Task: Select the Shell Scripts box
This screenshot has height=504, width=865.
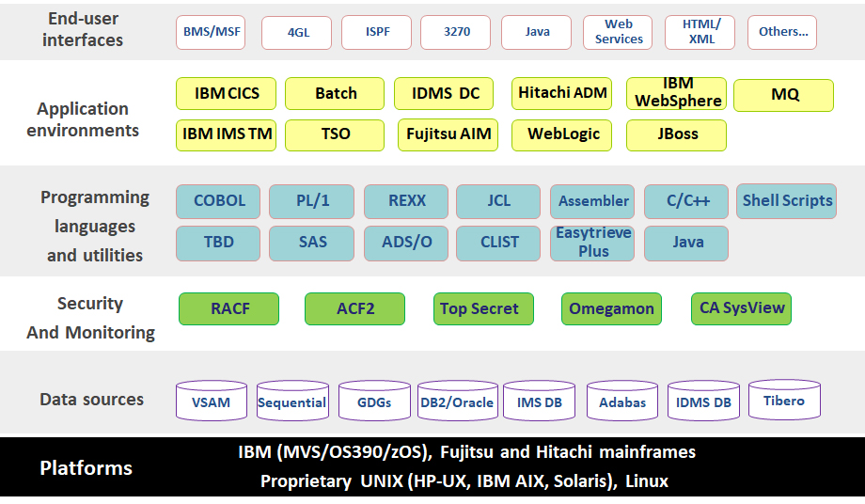Action: coord(787,200)
